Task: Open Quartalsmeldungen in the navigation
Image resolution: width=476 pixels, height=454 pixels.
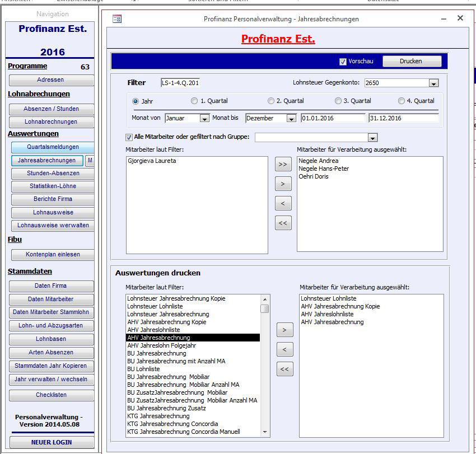Action: [53, 147]
